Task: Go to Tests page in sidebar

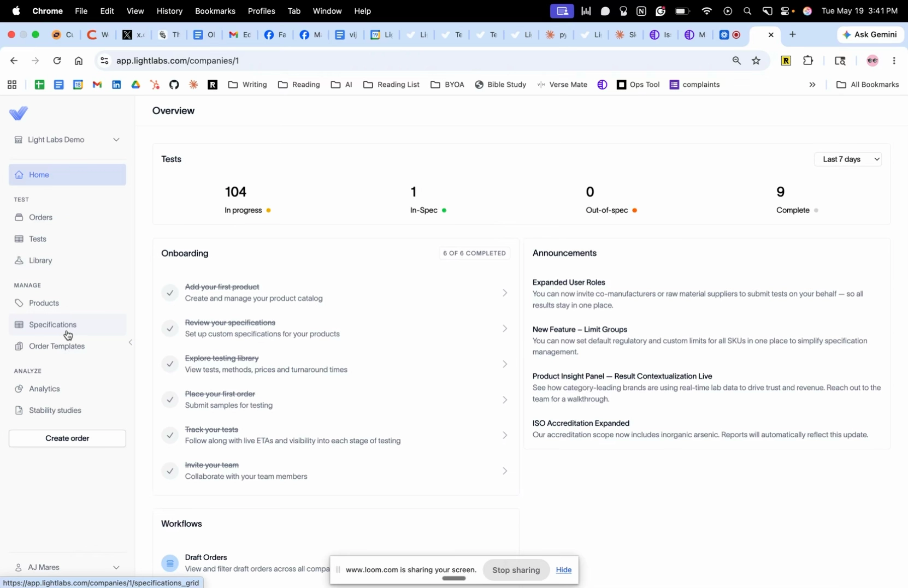Action: click(x=67, y=239)
